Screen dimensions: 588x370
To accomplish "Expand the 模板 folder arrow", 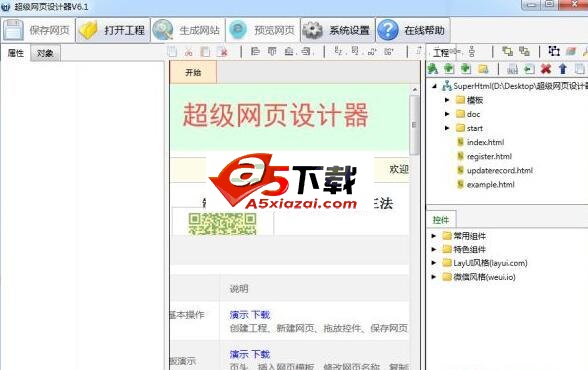I will coord(447,100).
